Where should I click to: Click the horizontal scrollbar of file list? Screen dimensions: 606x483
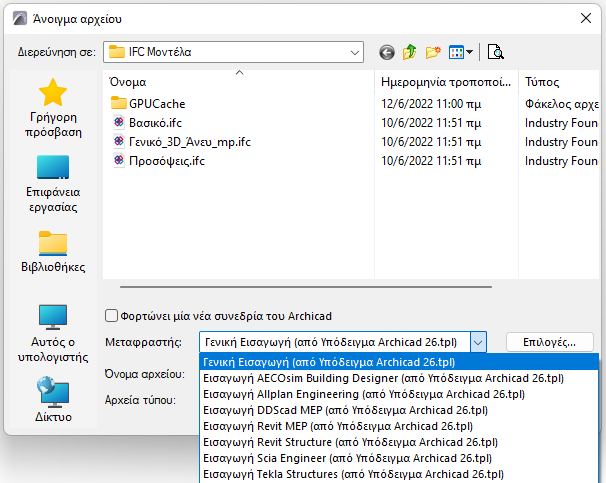[x=306, y=287]
